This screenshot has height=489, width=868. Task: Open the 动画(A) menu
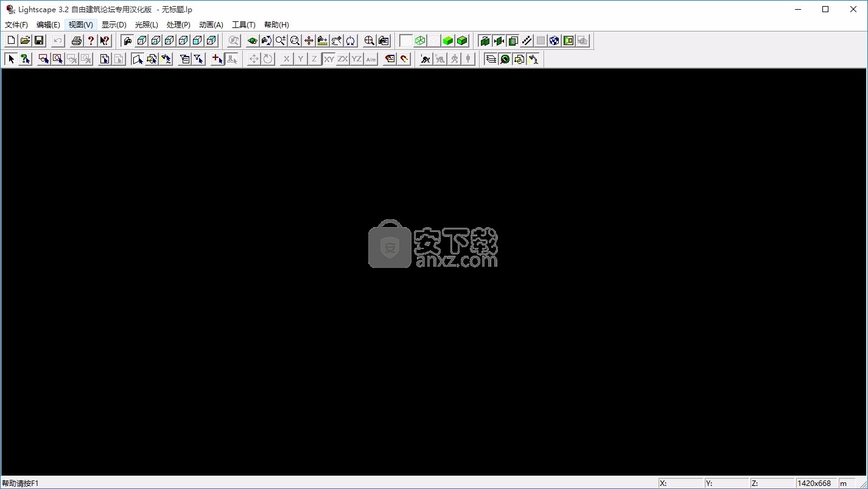click(x=211, y=25)
